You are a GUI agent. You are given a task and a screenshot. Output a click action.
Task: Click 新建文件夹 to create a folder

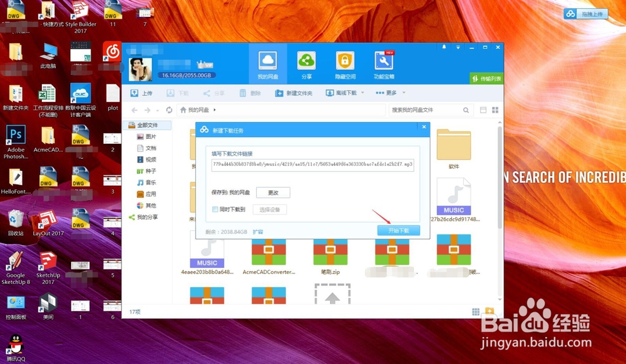click(x=294, y=93)
